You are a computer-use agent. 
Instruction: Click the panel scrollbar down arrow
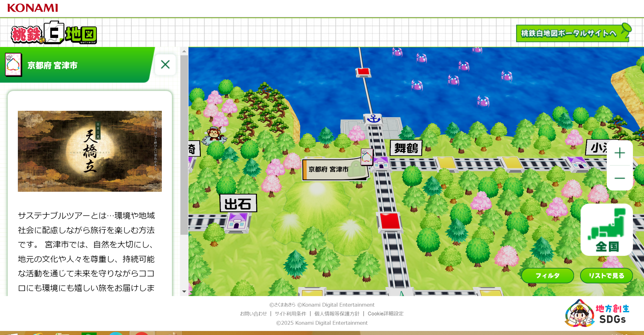(184, 291)
